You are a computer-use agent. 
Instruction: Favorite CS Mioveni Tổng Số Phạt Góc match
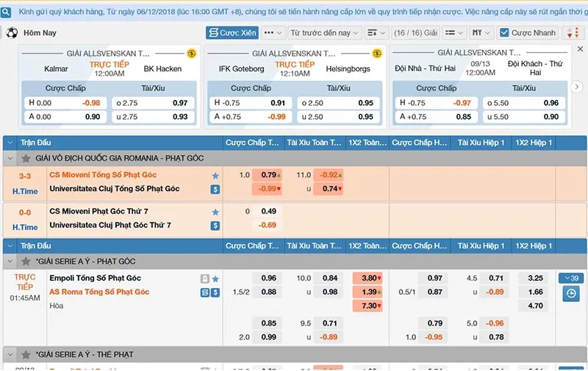click(x=215, y=176)
